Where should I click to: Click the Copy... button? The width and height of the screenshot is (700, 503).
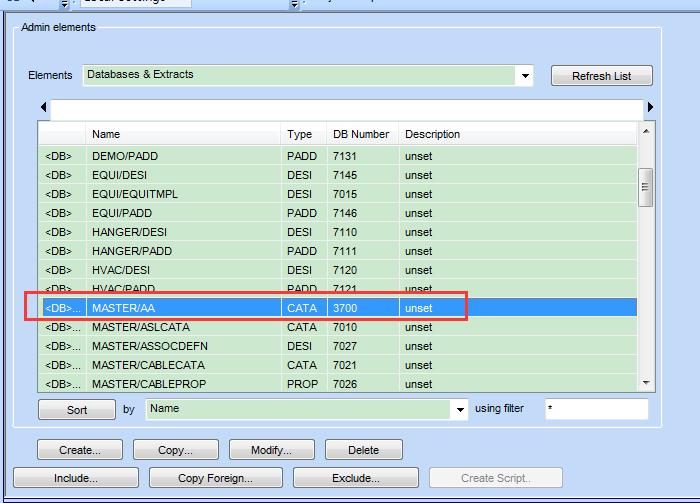point(175,450)
